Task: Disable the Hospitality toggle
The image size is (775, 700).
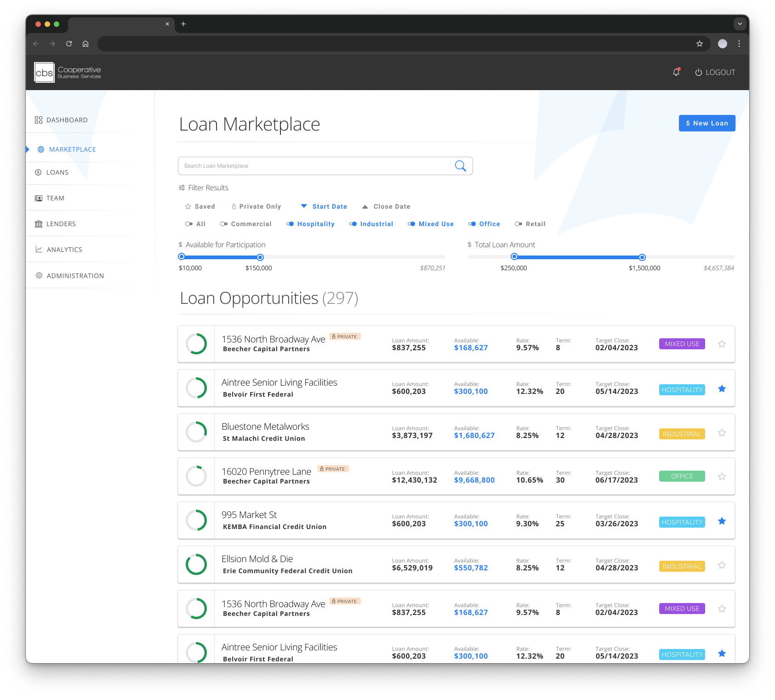Action: (x=310, y=224)
